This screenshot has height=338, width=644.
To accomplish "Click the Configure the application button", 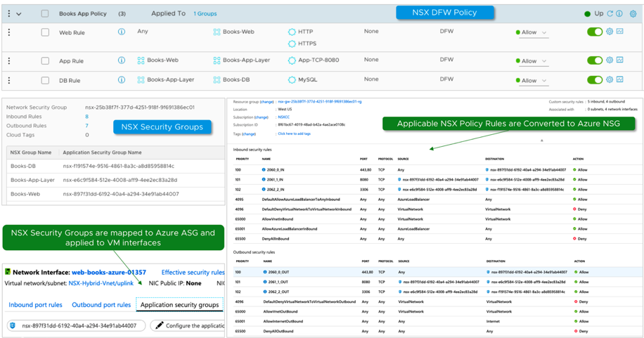I will tap(187, 325).
